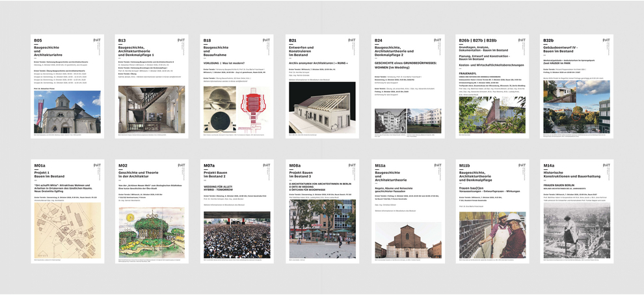This screenshot has height=295, width=644.
Task: Open the church photo on the B05 poster
Action: pyautogui.click(x=68, y=112)
